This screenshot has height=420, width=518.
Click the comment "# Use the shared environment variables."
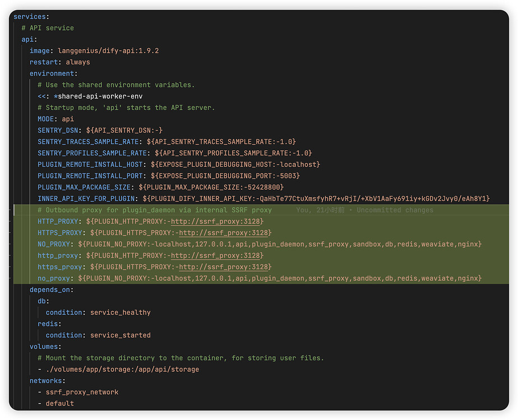(116, 85)
